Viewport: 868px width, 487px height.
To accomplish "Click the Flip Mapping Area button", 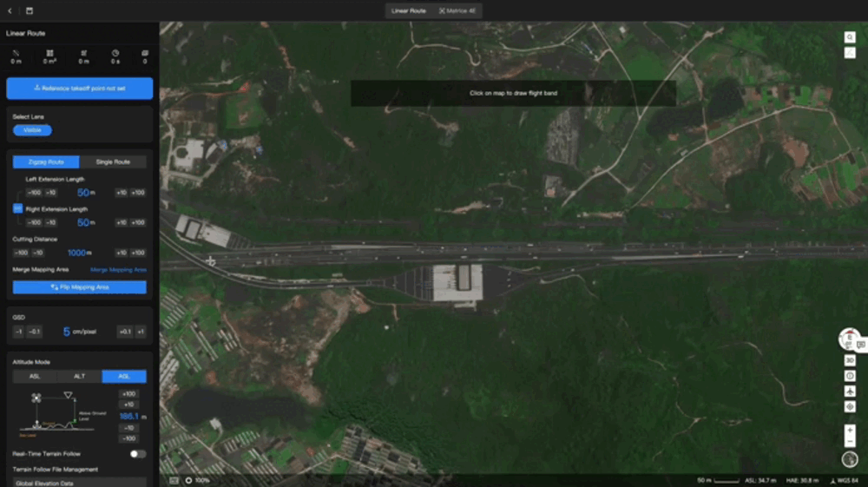I will (80, 287).
